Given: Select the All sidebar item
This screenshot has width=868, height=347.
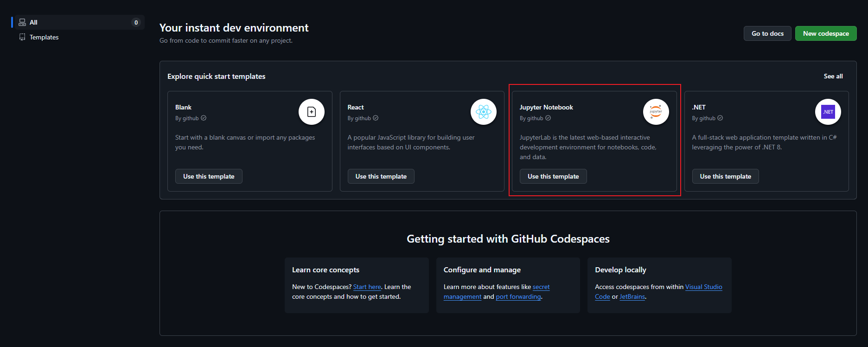Looking at the screenshot, I should click(x=80, y=22).
